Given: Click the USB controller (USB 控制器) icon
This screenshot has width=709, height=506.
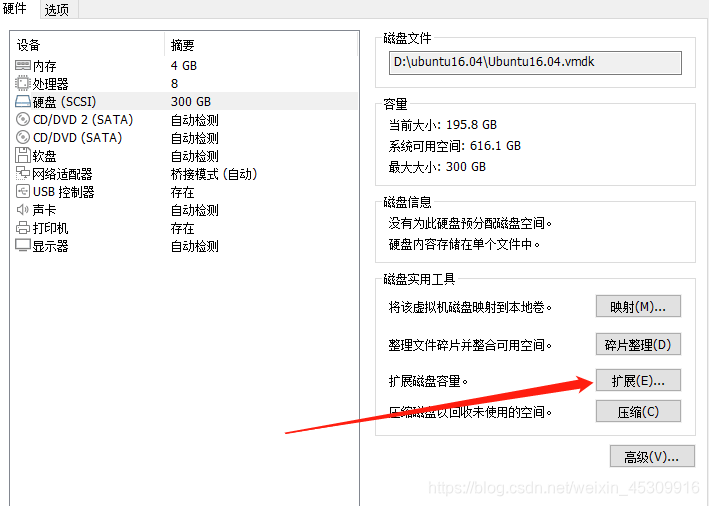Looking at the screenshot, I should pyautogui.click(x=23, y=191).
